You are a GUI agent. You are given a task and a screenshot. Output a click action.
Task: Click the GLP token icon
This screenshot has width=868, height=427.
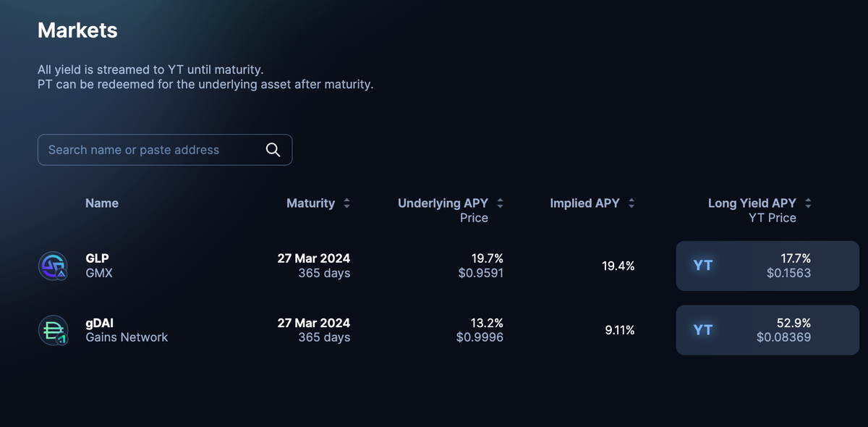tap(53, 266)
